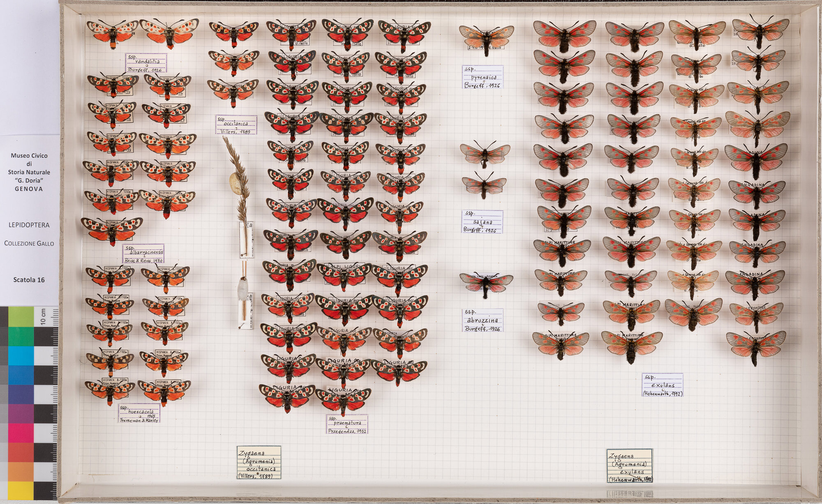Image resolution: width=822 pixels, height=504 pixels.
Task: Select the ssp. abruzzina label card
Action: (x=483, y=320)
